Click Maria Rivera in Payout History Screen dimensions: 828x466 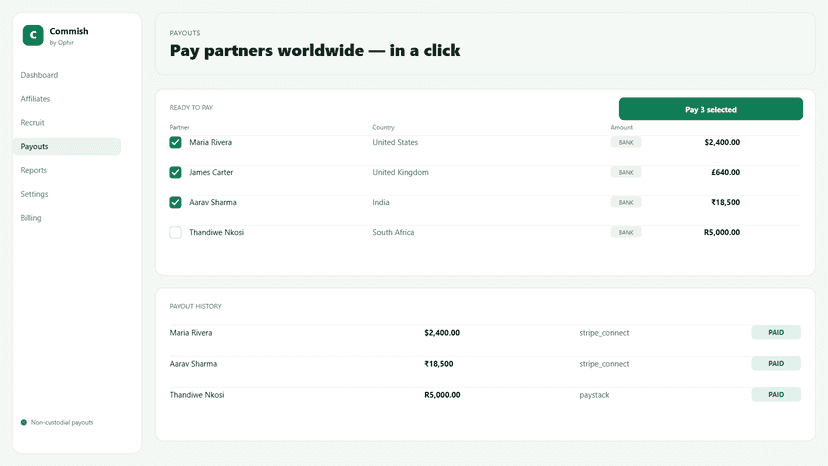click(x=191, y=333)
